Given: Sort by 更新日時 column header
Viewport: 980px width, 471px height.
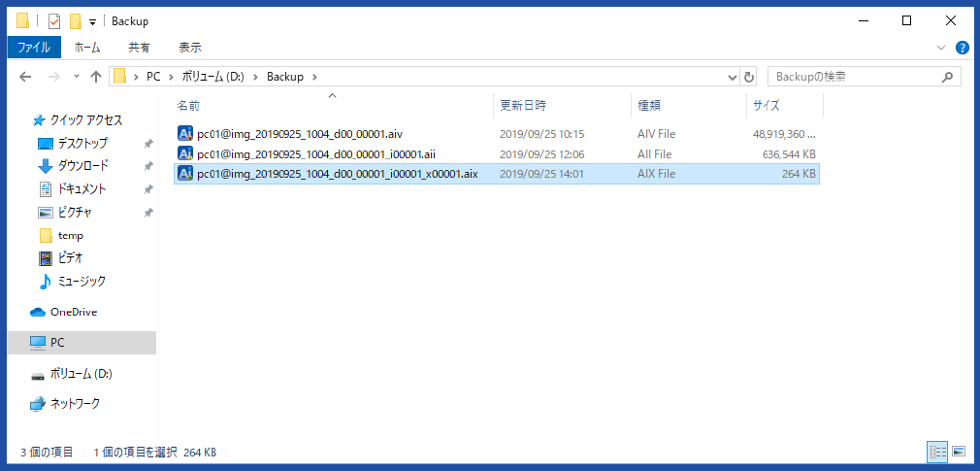Looking at the screenshot, I should 524,105.
